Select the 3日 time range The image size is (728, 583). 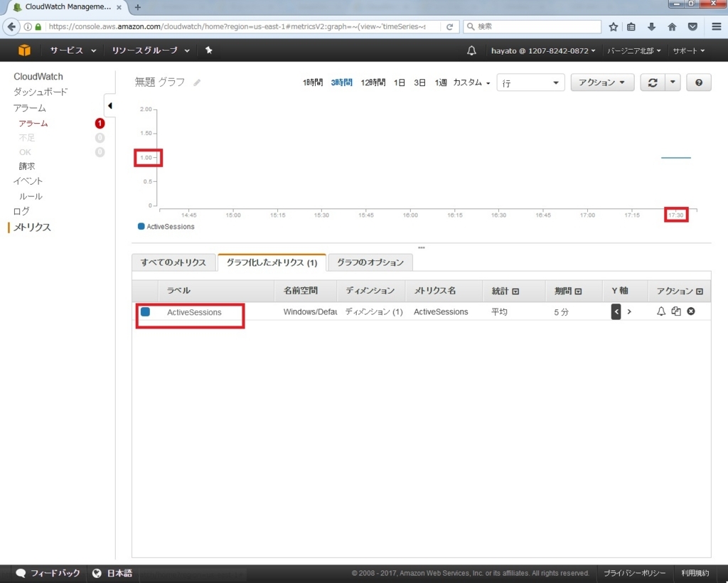(419, 82)
